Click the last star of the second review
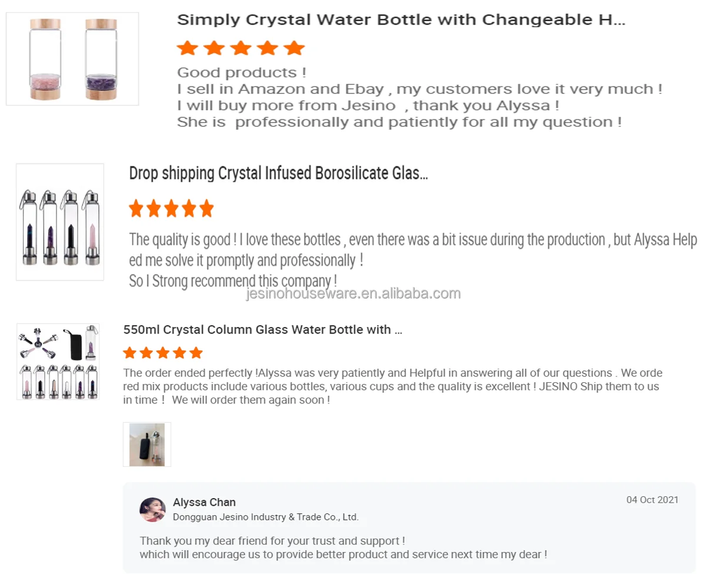 pos(206,208)
